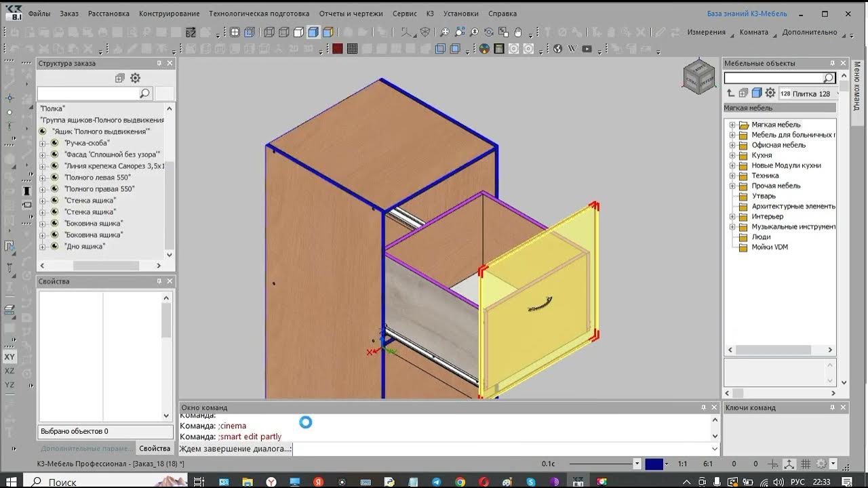Screen dimensions: 868x488
Task: Select the pan hand tool in toolbar
Action: click(519, 32)
